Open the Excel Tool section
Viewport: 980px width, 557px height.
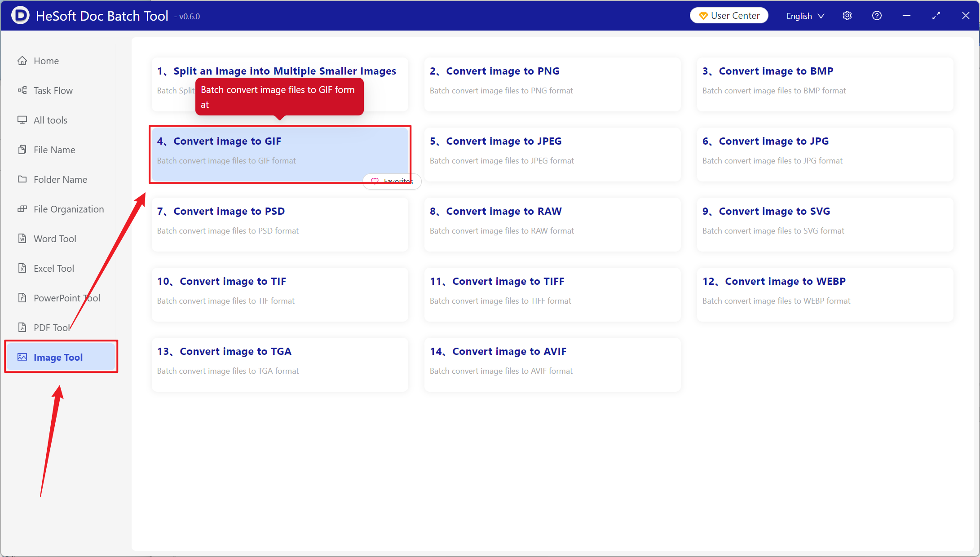tap(61, 268)
